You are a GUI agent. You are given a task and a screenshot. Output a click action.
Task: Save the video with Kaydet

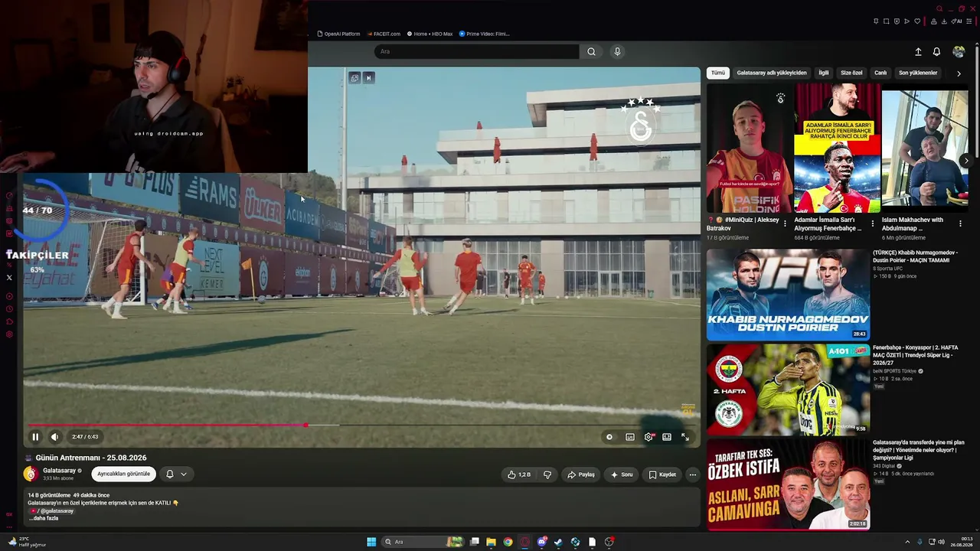(662, 474)
